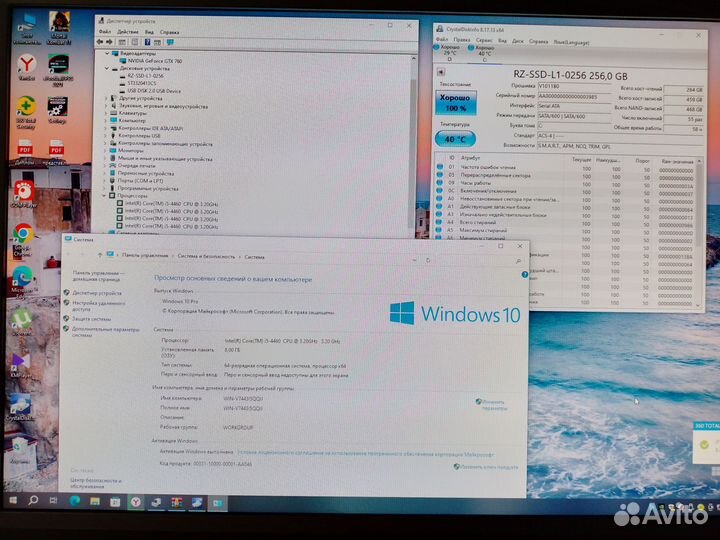
Task: Click Изменить ключ продукта link
Action: point(489,467)
